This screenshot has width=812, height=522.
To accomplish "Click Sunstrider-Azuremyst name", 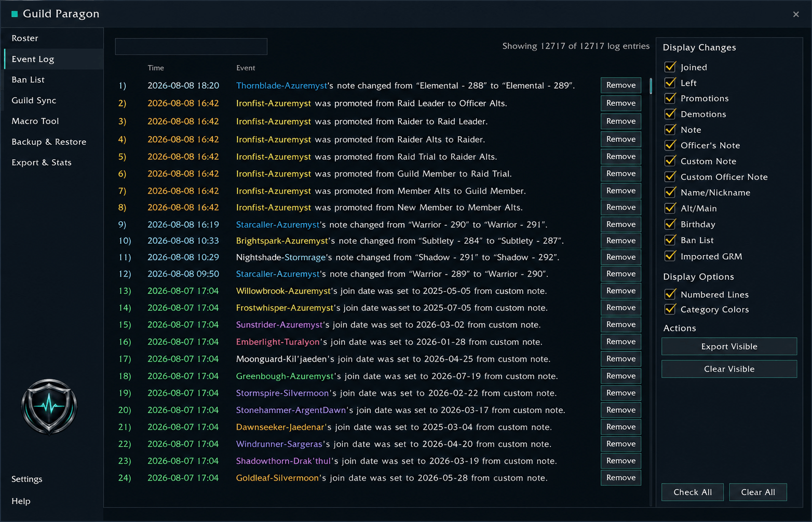I will click(x=279, y=325).
